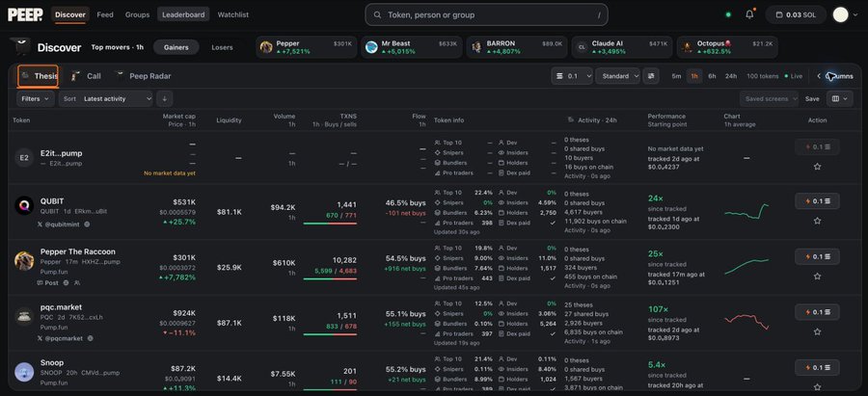Click the PEEP logo
Image resolution: width=868 pixels, height=396 pixels.
tap(25, 14)
